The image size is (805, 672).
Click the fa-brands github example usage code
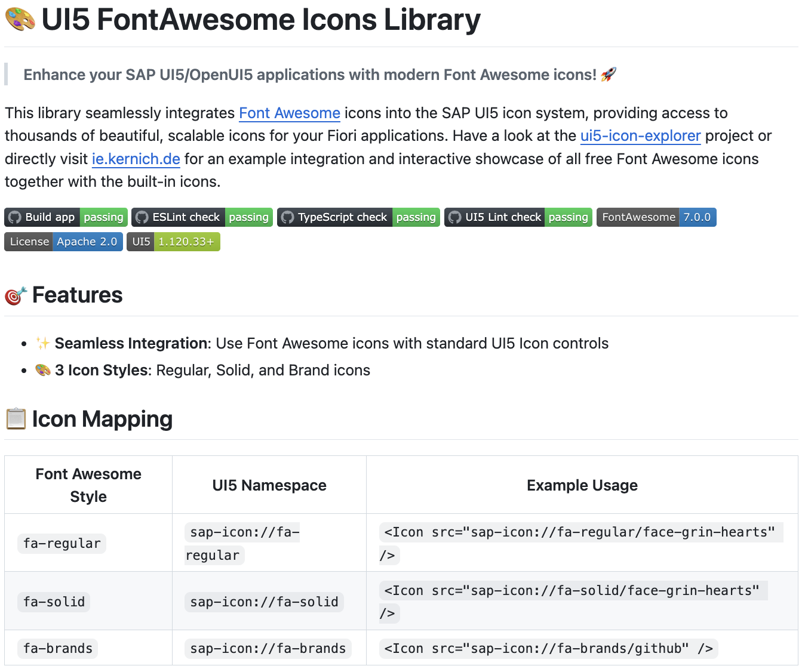click(x=548, y=648)
